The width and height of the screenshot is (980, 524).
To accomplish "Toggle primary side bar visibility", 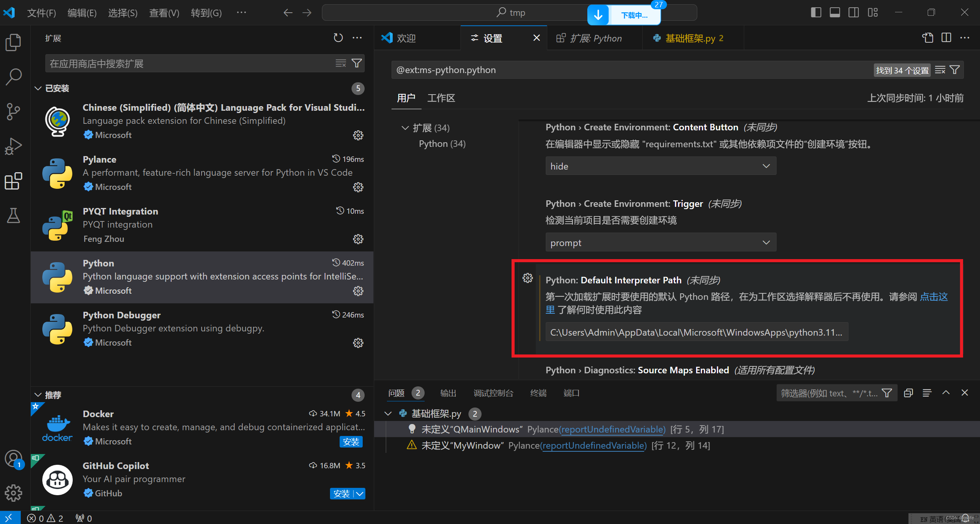I will (x=816, y=13).
